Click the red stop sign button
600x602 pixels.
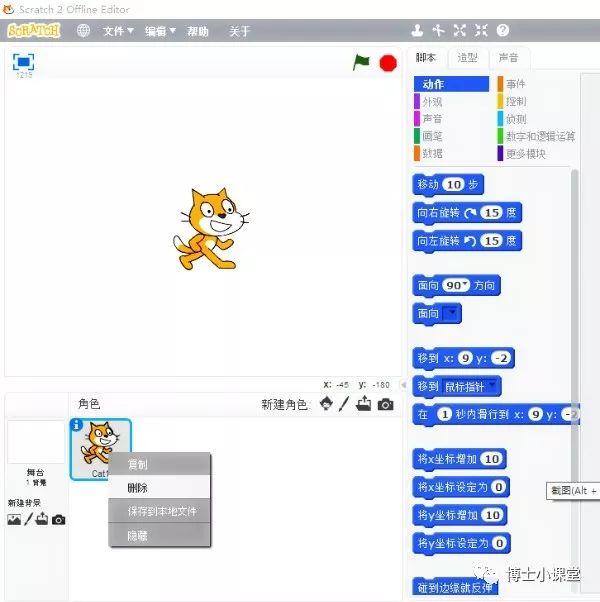388,63
